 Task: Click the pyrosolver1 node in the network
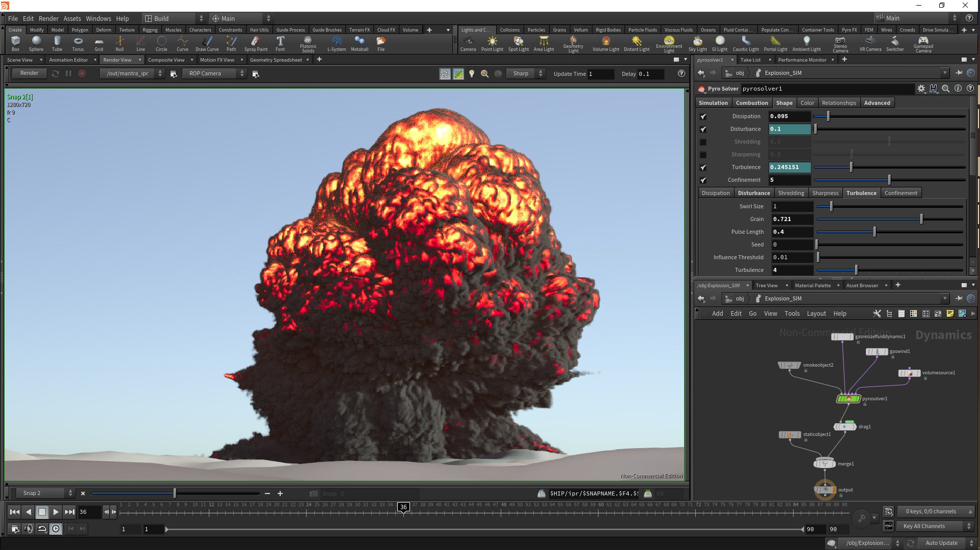point(848,399)
